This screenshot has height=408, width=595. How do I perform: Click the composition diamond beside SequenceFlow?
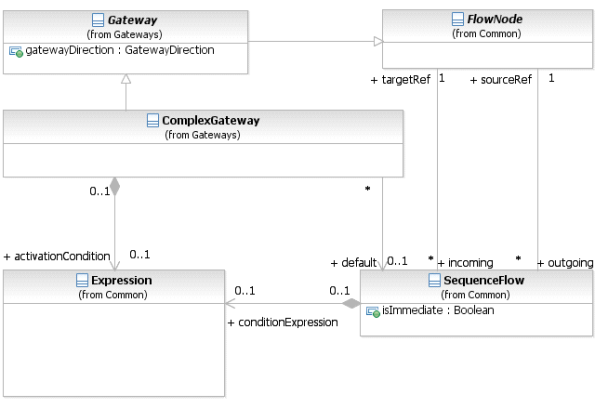pyautogui.click(x=351, y=303)
